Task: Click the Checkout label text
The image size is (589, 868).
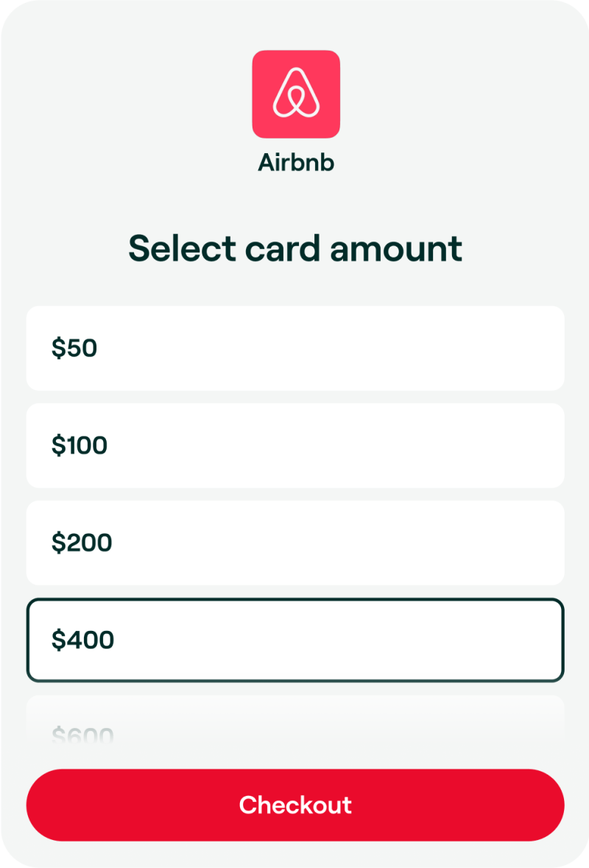Action: point(295,805)
